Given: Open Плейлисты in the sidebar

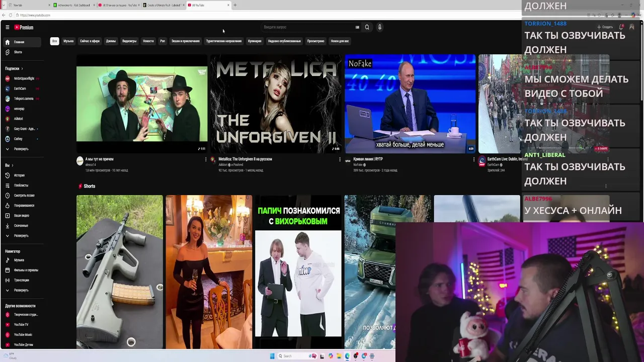Looking at the screenshot, I should 22,186.
